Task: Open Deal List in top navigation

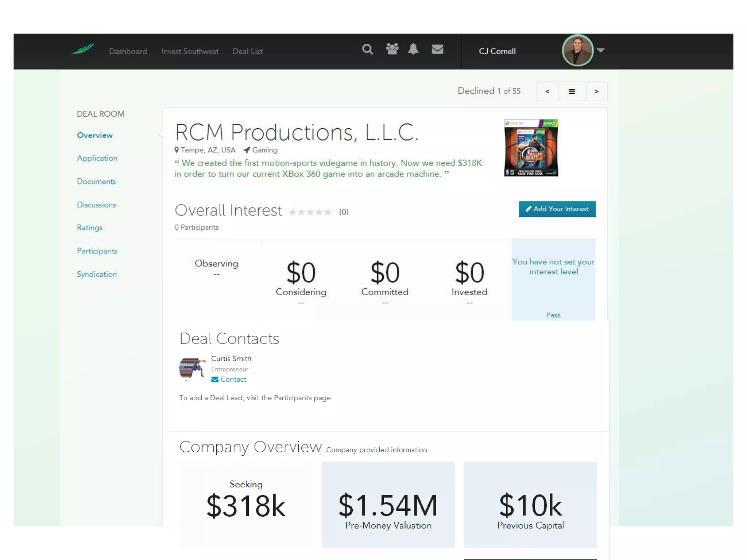Action: click(247, 51)
